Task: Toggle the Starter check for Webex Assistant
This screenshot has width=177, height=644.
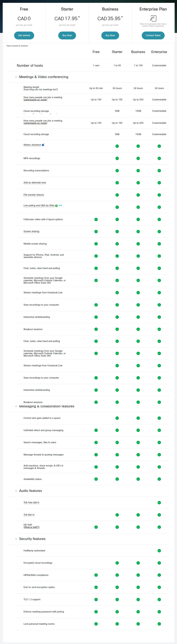Action: (x=117, y=146)
